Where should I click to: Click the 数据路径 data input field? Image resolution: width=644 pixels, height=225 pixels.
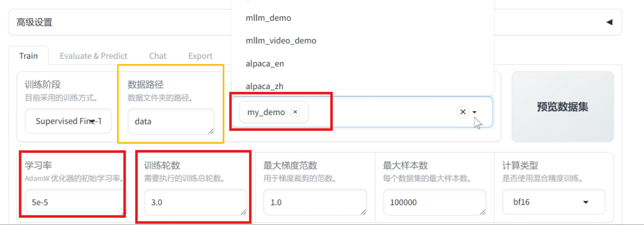pyautogui.click(x=171, y=121)
